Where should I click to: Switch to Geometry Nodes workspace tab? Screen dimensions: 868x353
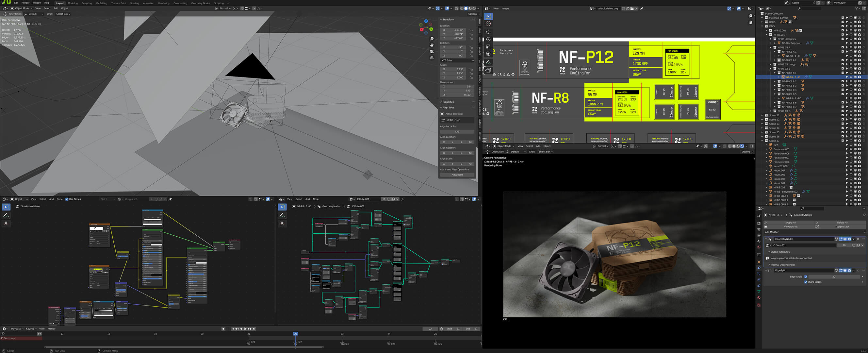(201, 3)
